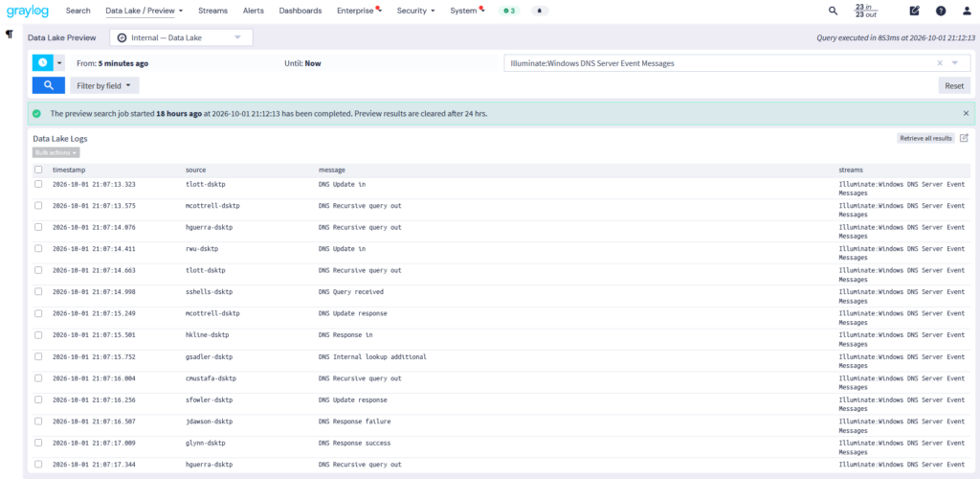Click the From: 5 minutes ago time range
This screenshot has height=479, width=980.
[113, 63]
